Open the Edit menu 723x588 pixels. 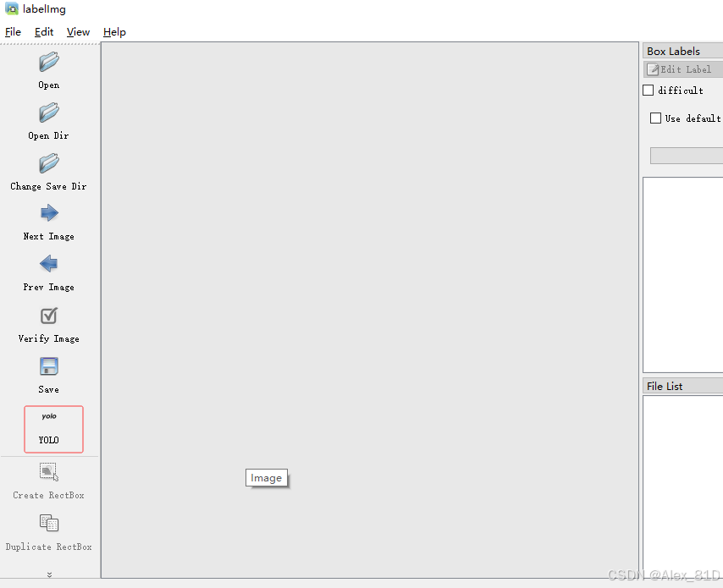[x=44, y=32]
